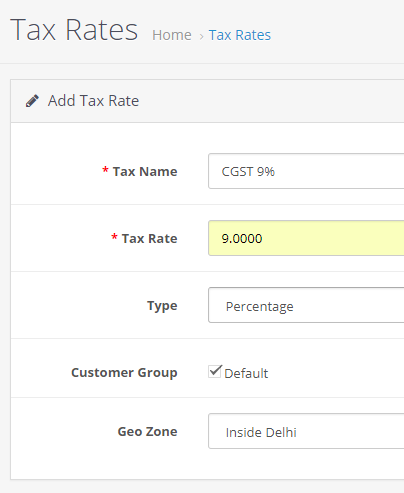
Task: Focus the Tax Name field containing CGST 9%
Action: pyautogui.click(x=306, y=171)
